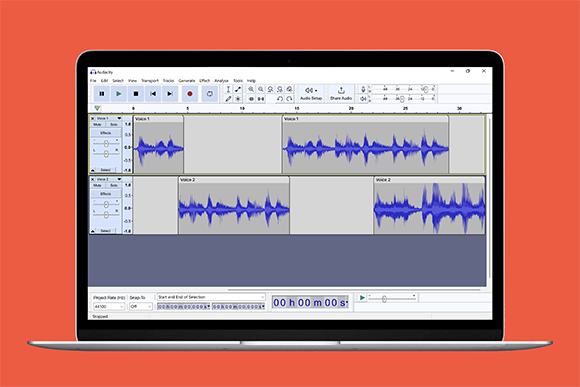Start playback with the green Play button

tap(119, 94)
